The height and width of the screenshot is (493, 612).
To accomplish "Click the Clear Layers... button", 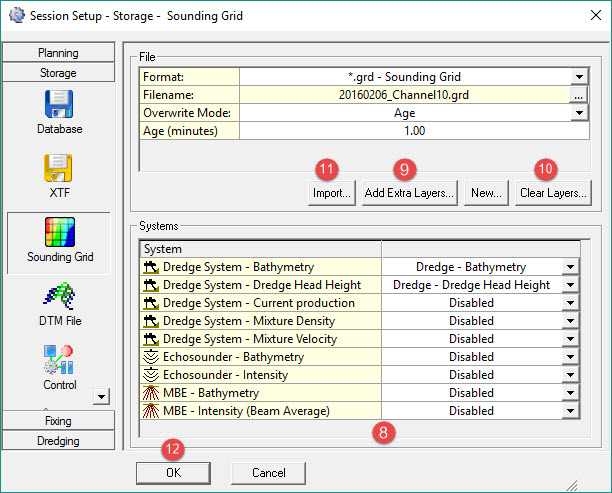I will (x=554, y=193).
